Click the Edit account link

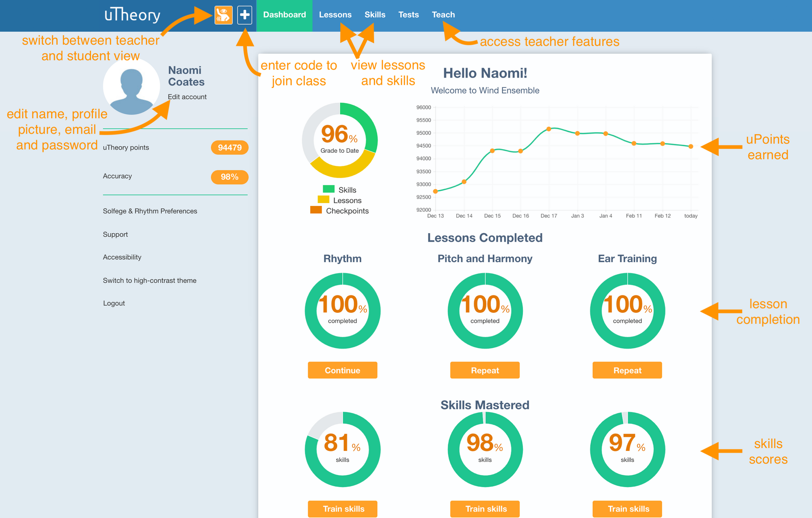tap(187, 97)
